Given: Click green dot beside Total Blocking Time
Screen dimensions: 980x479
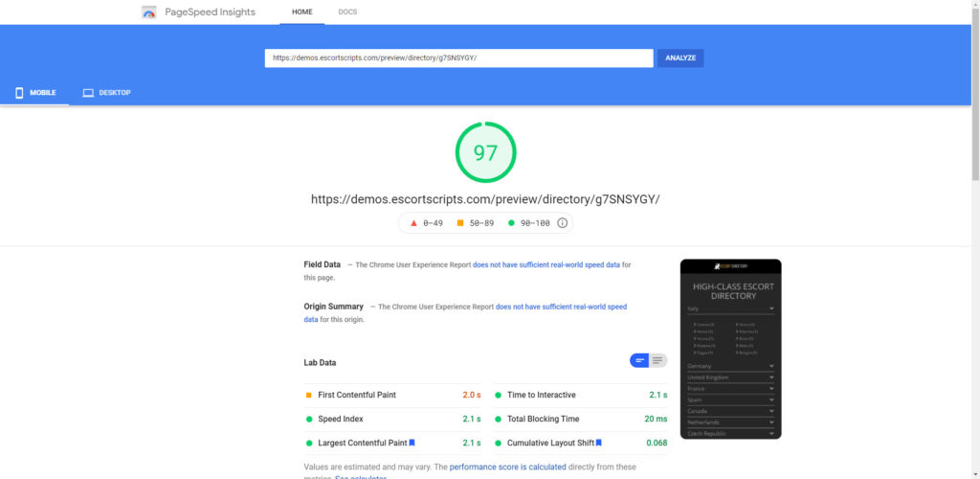Looking at the screenshot, I should click(498, 419).
